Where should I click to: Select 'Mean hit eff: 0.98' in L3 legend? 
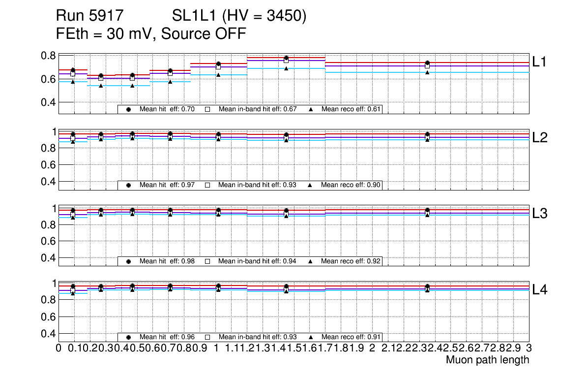[x=167, y=261]
